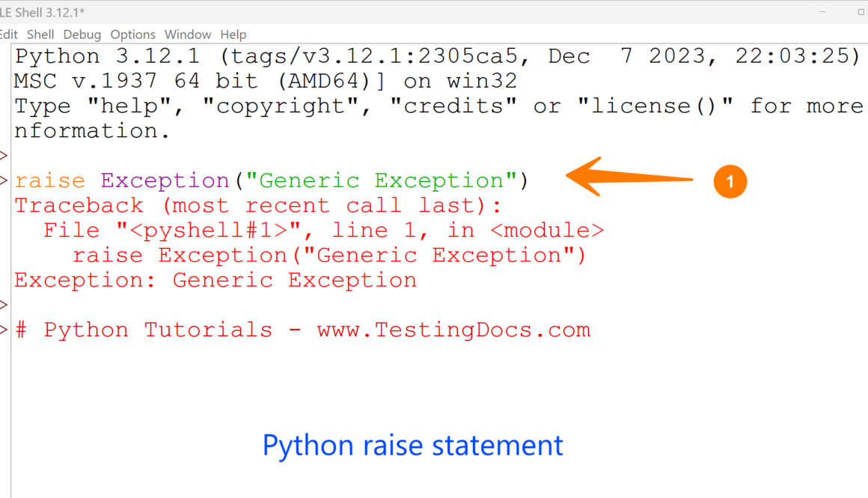Click the blue "Python raise statement" caption
The width and height of the screenshot is (868, 498).
(412, 446)
